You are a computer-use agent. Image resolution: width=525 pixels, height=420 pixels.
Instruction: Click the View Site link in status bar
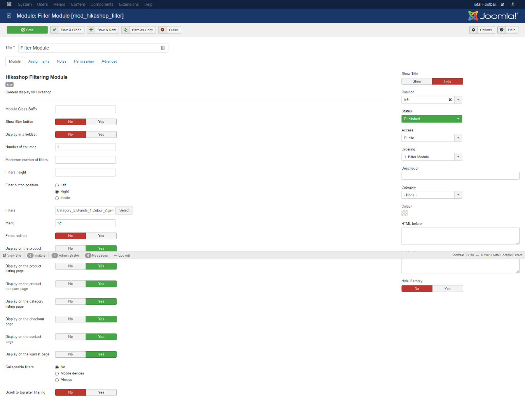click(12, 255)
